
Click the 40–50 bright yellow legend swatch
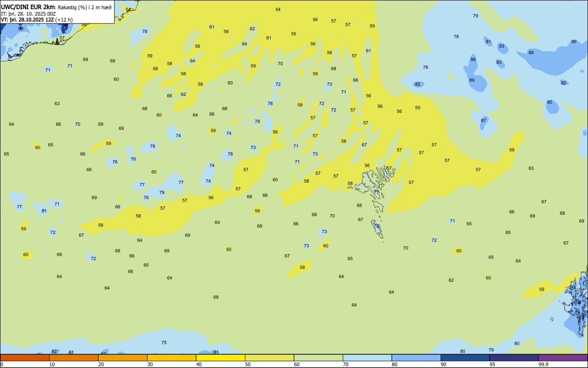pyautogui.click(x=220, y=357)
